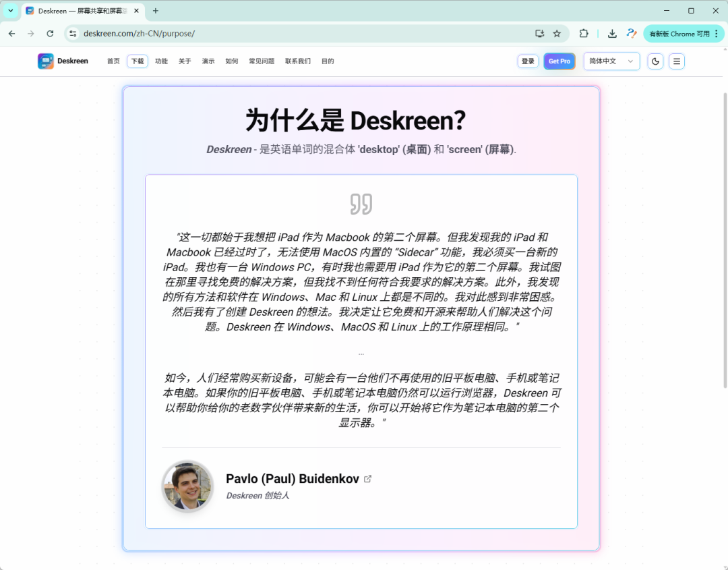
Task: Open the 演示 navigation item
Action: point(208,61)
